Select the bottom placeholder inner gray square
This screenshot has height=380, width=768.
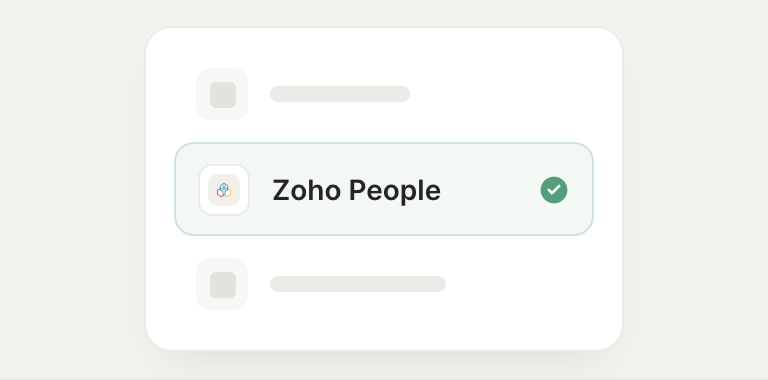(x=223, y=285)
